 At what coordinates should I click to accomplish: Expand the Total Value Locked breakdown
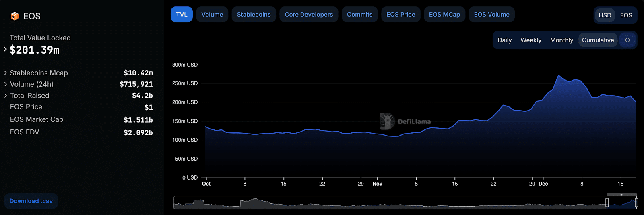coord(5,49)
